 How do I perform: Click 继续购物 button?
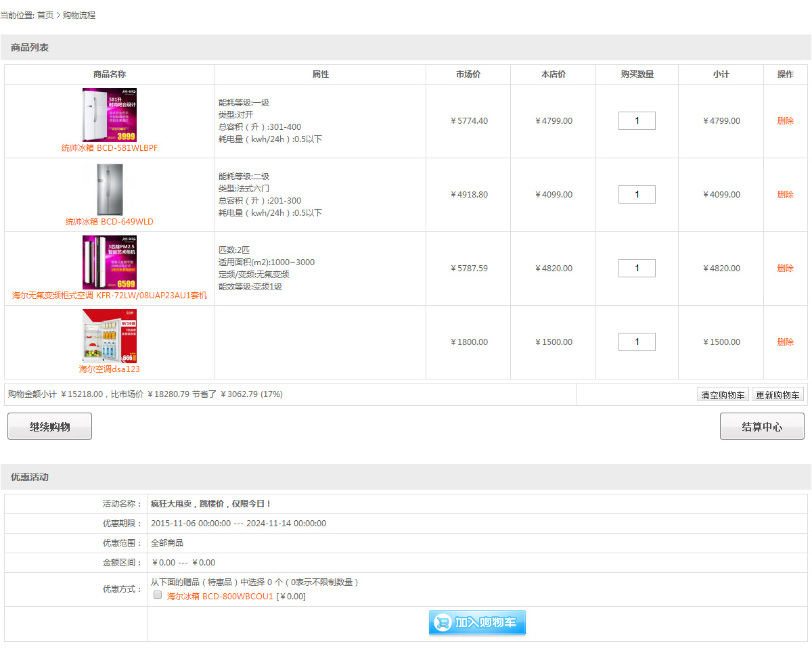[x=49, y=427]
